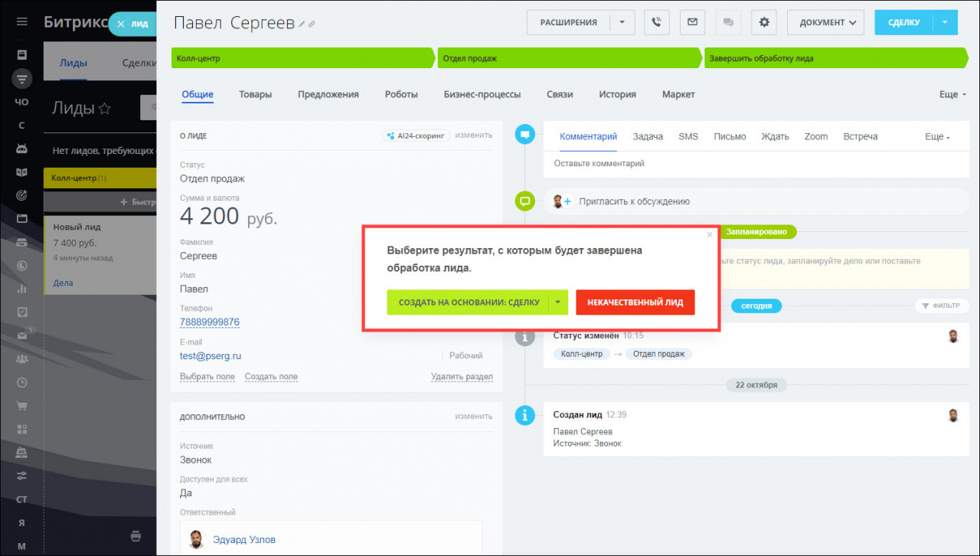The width and height of the screenshot is (980, 556).
Task: Click the chat bubbles icon in header
Action: tap(727, 22)
